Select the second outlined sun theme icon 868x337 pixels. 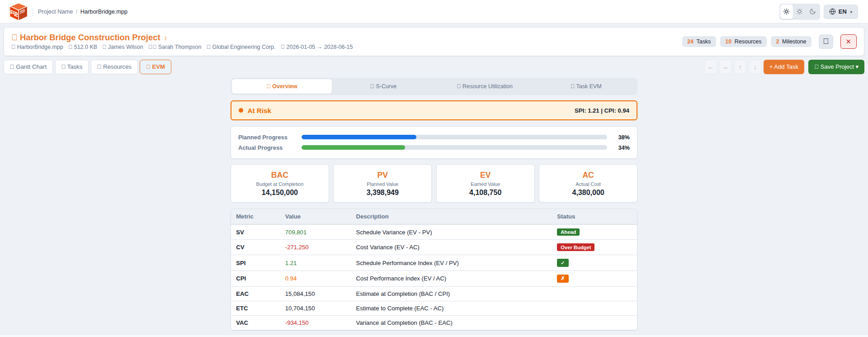pyautogui.click(x=800, y=12)
